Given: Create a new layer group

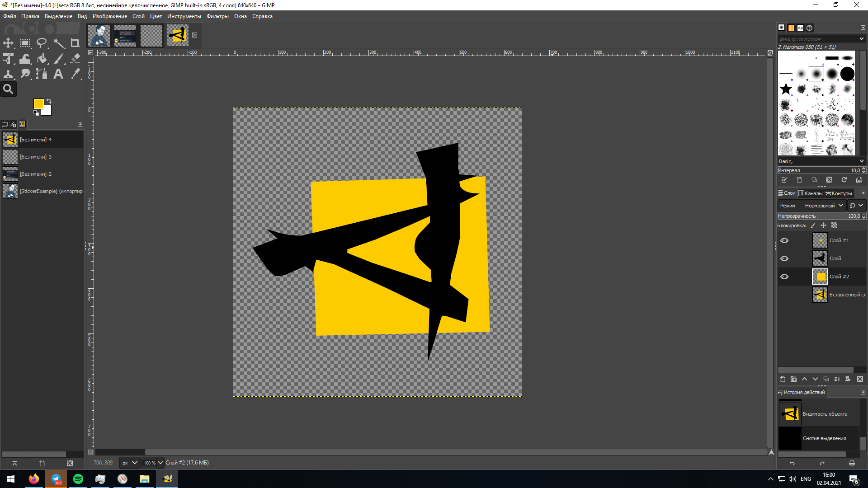Looking at the screenshot, I should (x=793, y=379).
